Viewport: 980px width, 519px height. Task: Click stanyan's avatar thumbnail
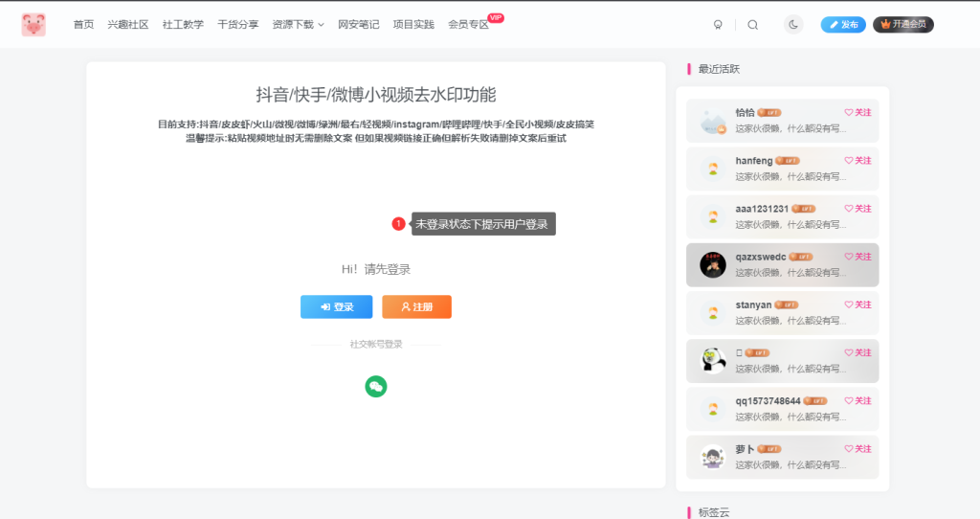tap(713, 313)
